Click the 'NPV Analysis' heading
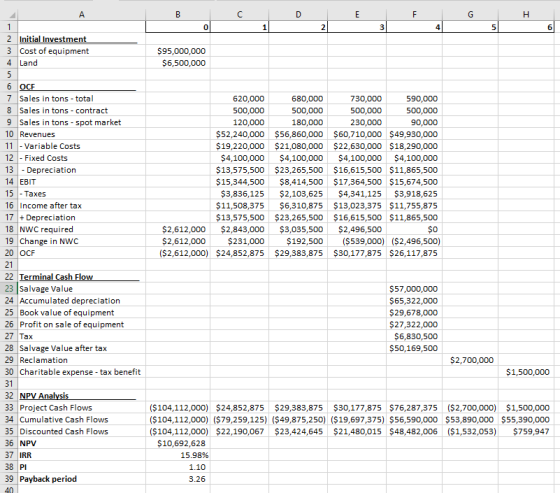560x493 pixels. (44, 396)
